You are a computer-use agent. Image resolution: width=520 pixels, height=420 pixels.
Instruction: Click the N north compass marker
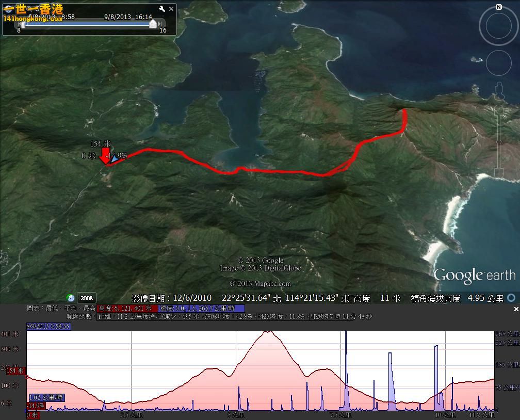[x=498, y=7]
